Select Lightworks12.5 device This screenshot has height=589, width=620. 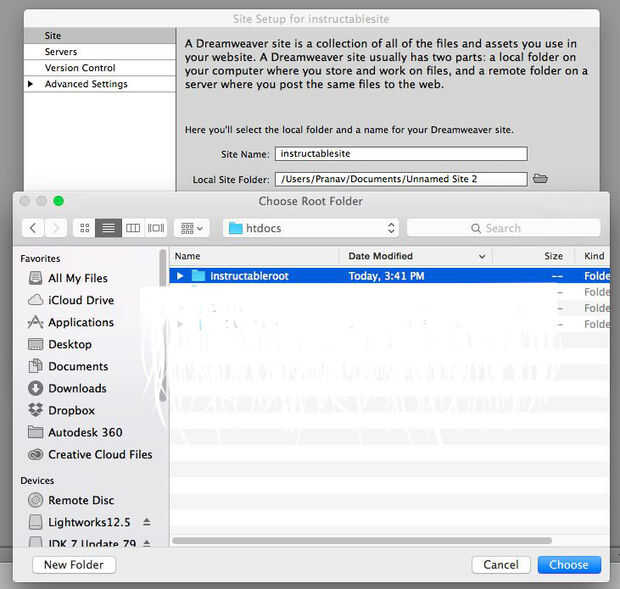[x=79, y=522]
